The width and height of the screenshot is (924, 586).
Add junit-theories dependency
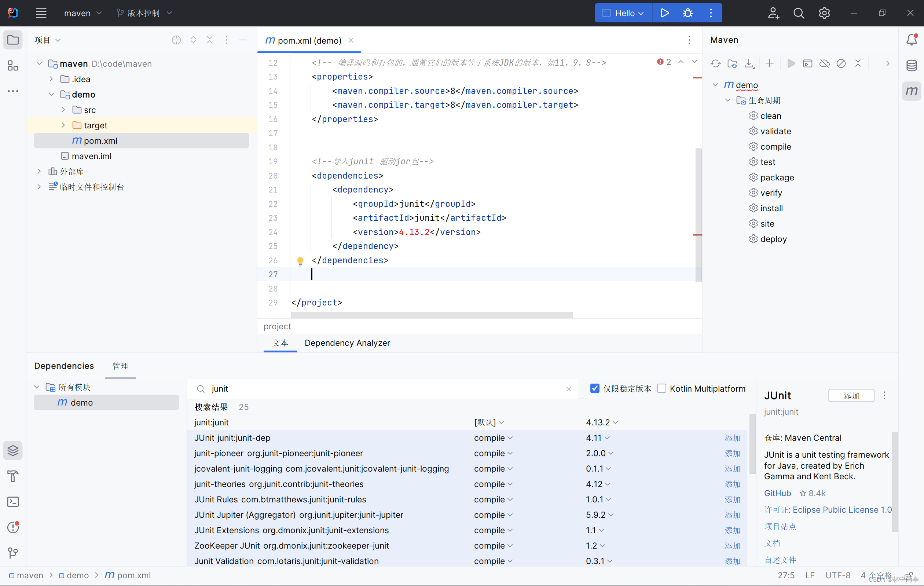(x=732, y=484)
